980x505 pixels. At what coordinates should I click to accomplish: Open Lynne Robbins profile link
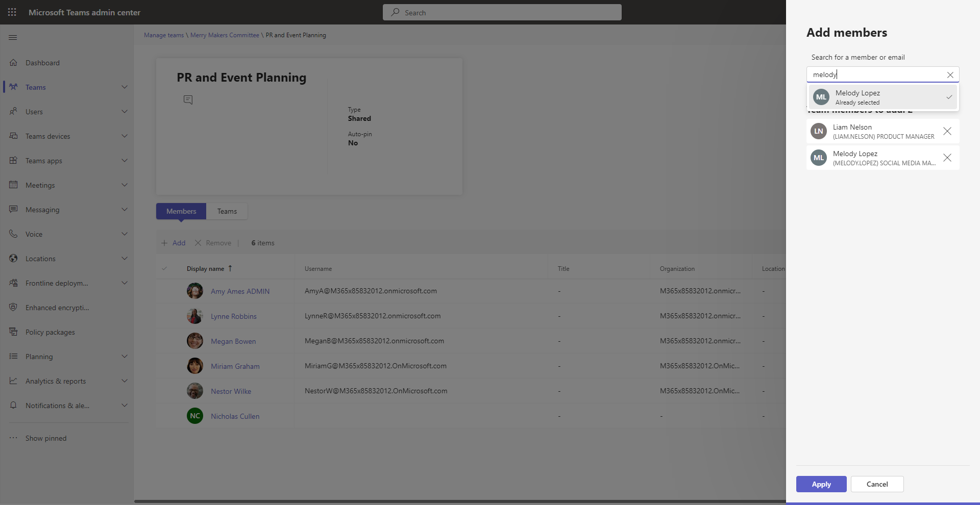coord(234,316)
